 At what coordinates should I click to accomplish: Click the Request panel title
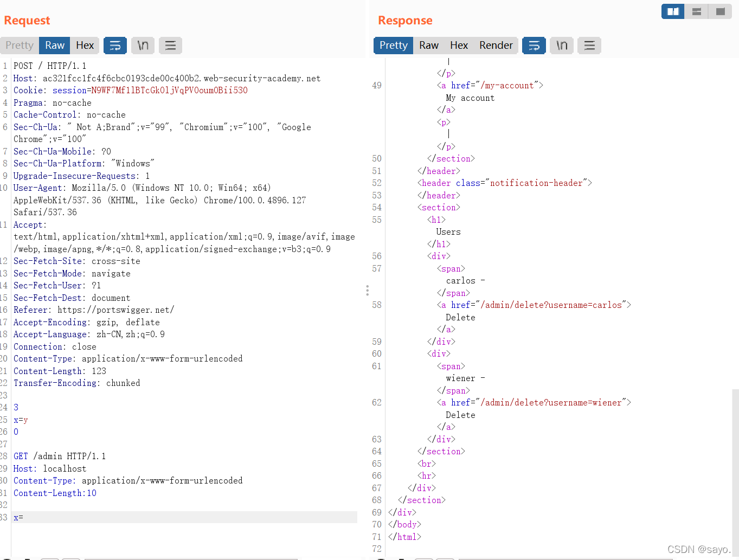[27, 21]
